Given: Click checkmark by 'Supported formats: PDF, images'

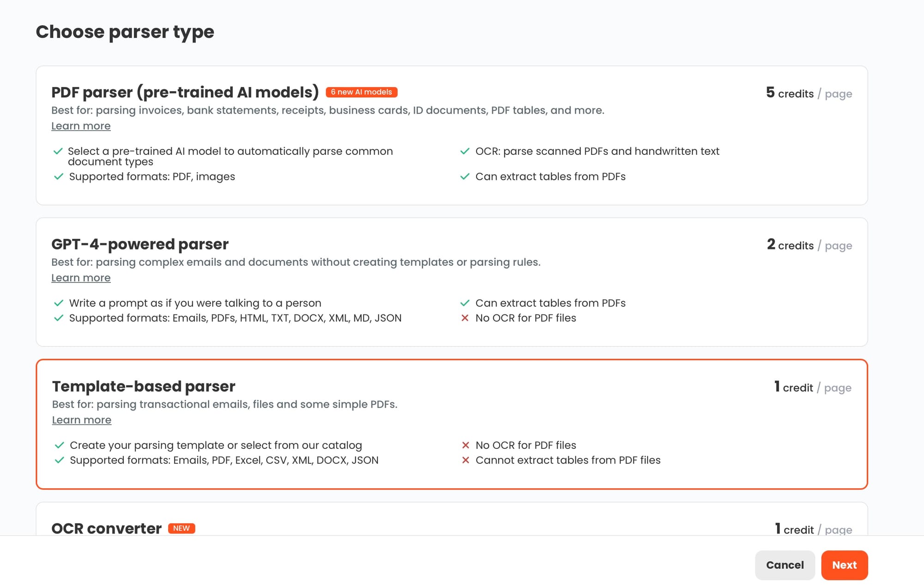Looking at the screenshot, I should (59, 177).
